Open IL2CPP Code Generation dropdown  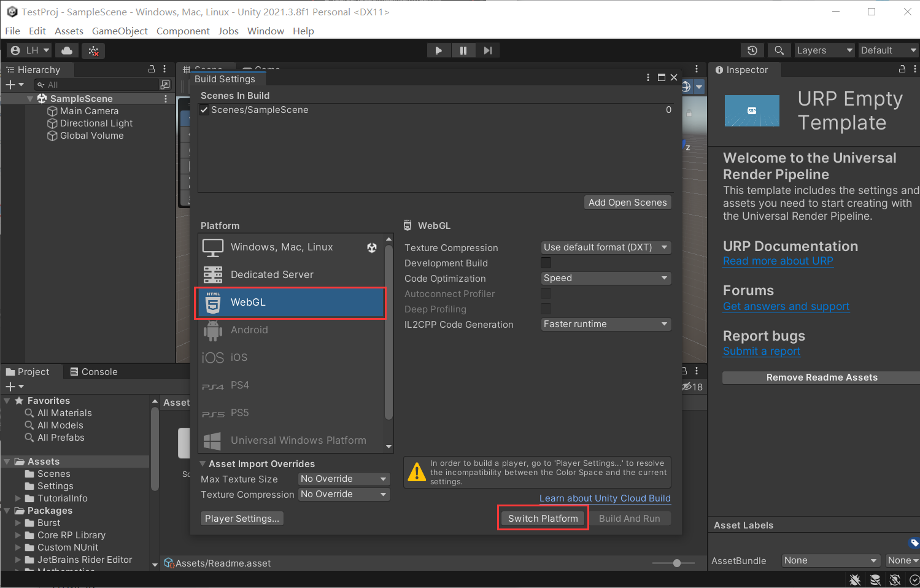pyautogui.click(x=606, y=324)
